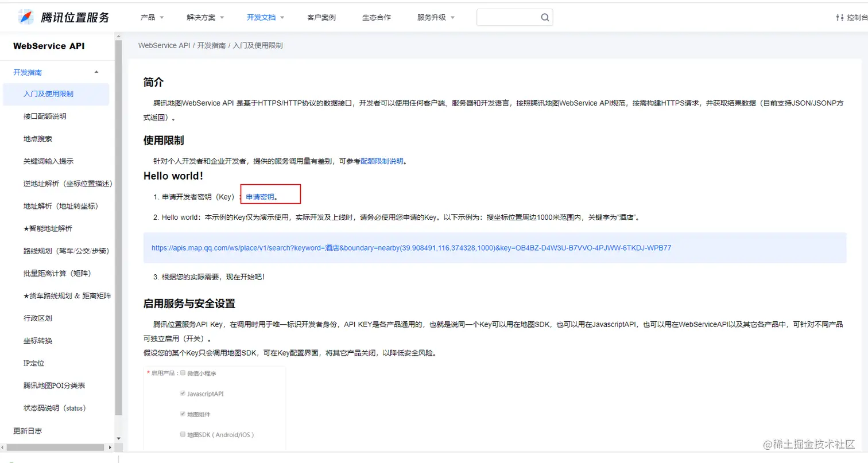Screen dimensions: 868x463
Task: Open 更新日志 in sidebar
Action: (28, 430)
